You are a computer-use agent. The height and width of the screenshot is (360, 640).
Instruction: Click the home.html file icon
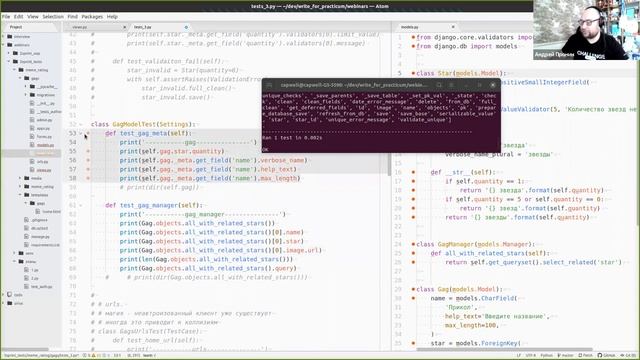pyautogui.click(x=38, y=211)
